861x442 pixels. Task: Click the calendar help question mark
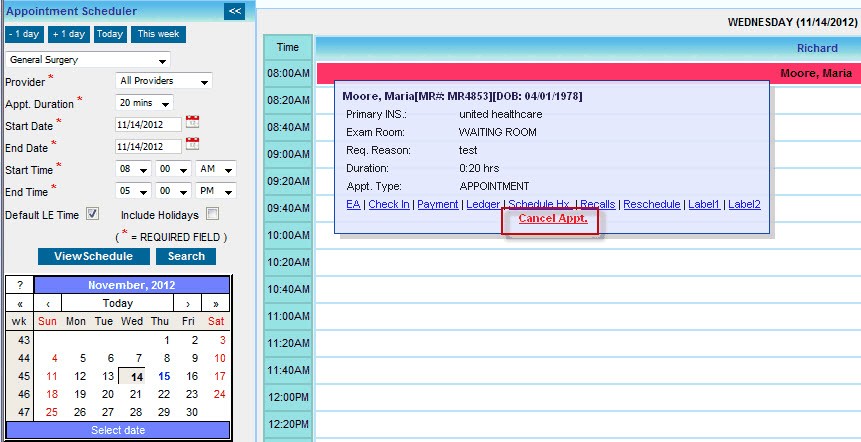coord(19,285)
